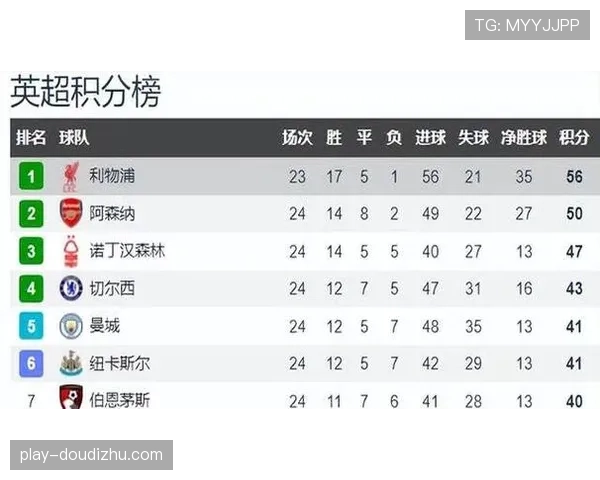Open the 诺丁汉森林 team name link
This screenshot has height=480, width=600.
[x=127, y=251]
